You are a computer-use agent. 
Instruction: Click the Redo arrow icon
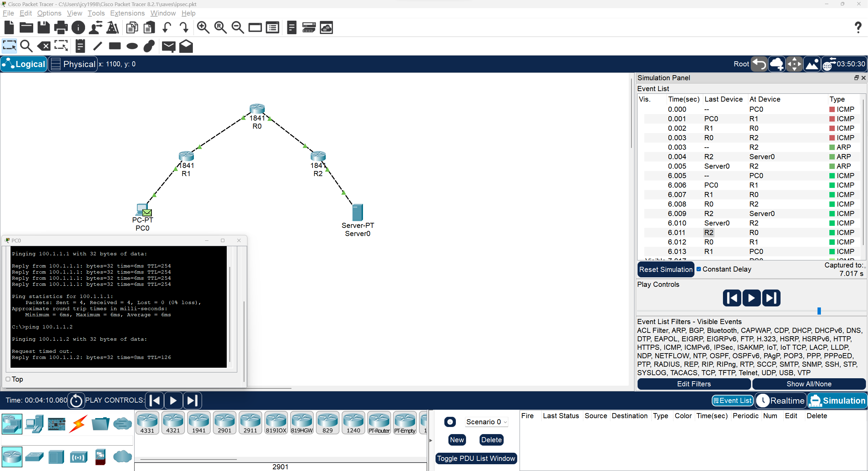[184, 27]
